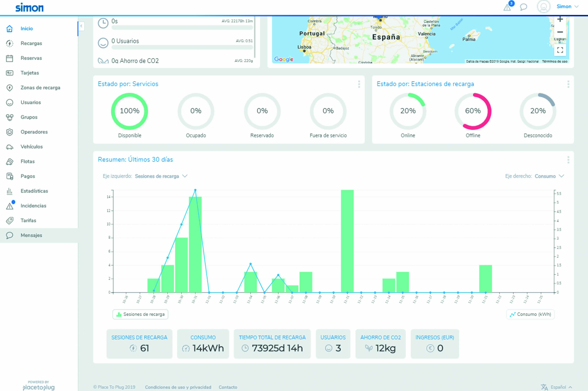The height and width of the screenshot is (391, 588).
Task: Toggle the Consumo (kWh) chart legend
Action: (x=530, y=314)
